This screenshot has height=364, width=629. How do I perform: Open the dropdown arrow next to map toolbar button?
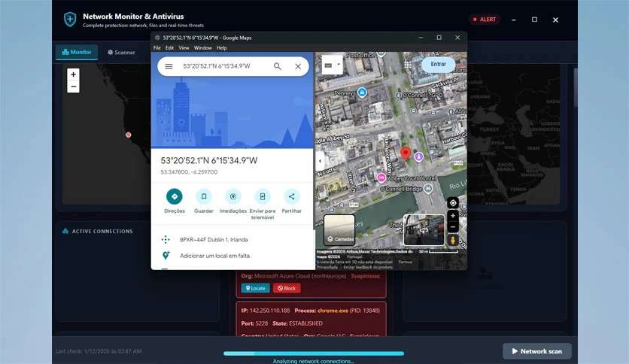tap(339, 65)
